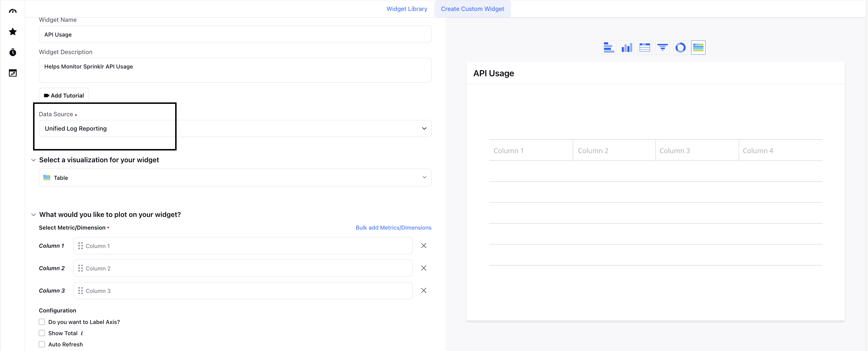Click the Column 2 metric input field
The width and height of the screenshot is (868, 351).
point(243,268)
